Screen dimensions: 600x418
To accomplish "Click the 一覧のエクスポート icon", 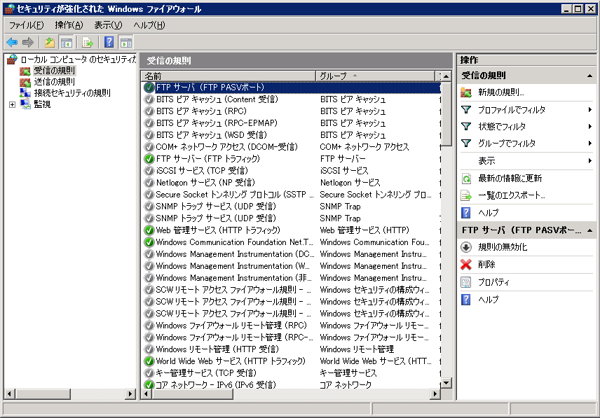I will [466, 196].
